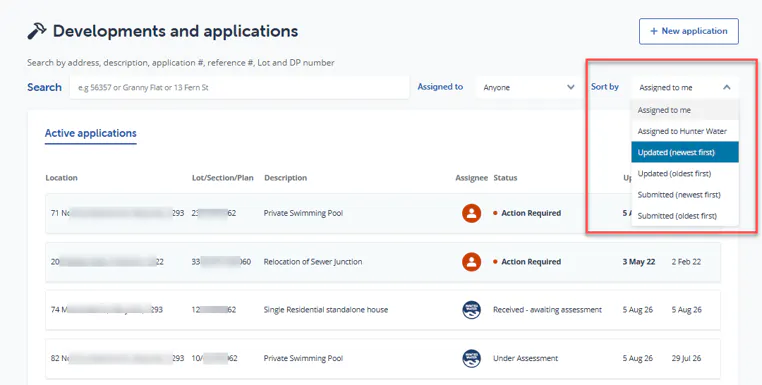Click assignee person icon on Relocation of Sewer Junction row

[471, 262]
